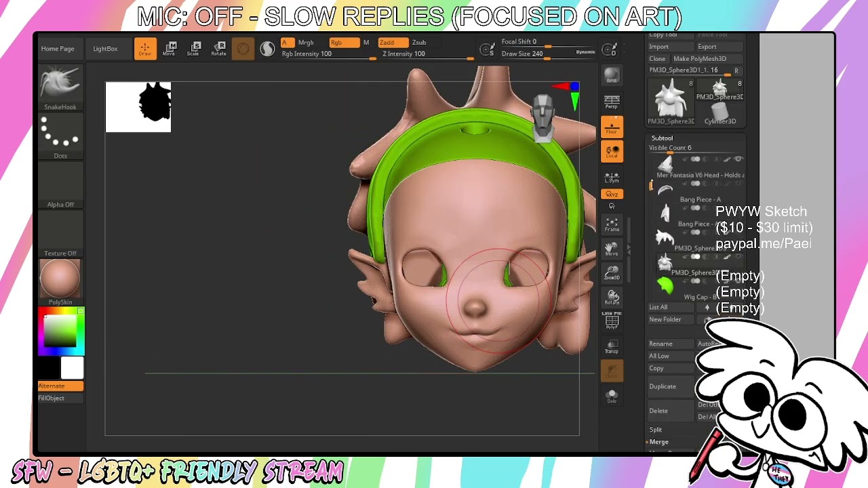Select the Zoom3D view icon

612,273
